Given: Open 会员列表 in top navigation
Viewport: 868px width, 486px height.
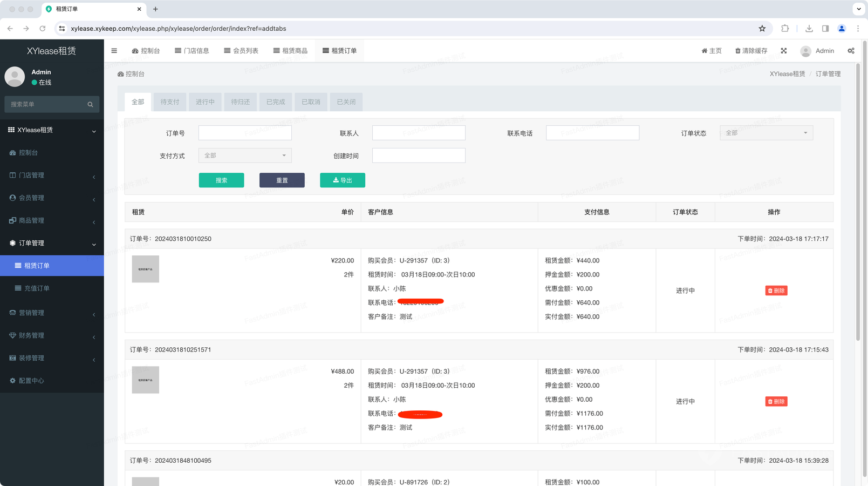Looking at the screenshot, I should (241, 51).
